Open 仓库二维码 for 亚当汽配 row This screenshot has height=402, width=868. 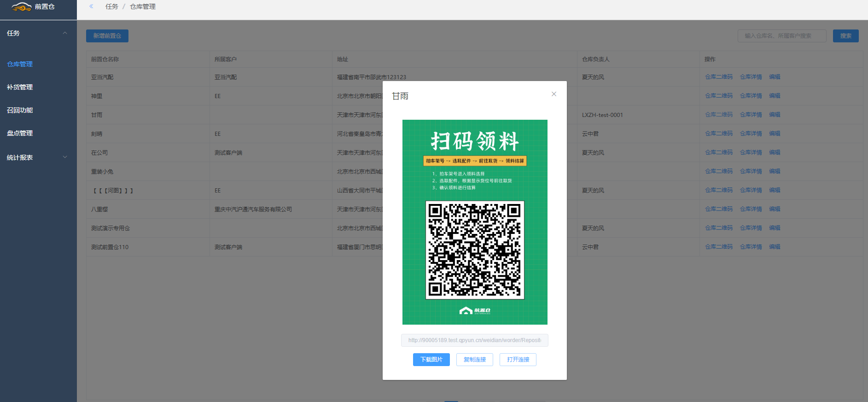pos(719,77)
